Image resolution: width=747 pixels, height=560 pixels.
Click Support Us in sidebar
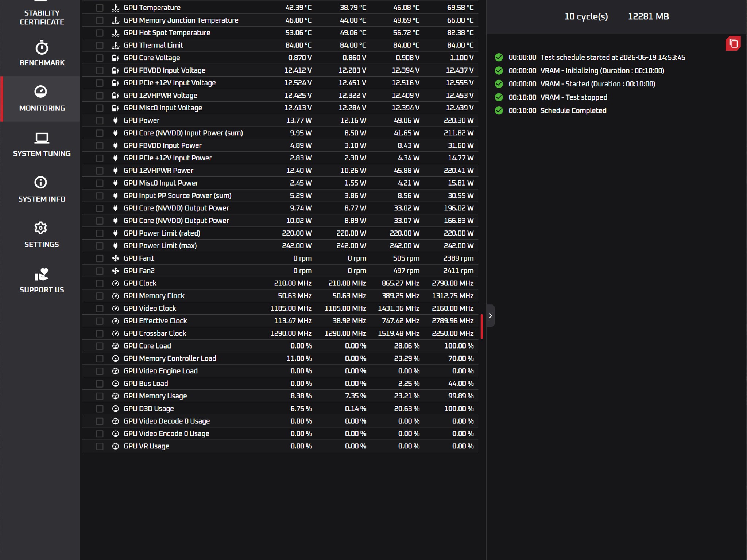click(x=42, y=280)
